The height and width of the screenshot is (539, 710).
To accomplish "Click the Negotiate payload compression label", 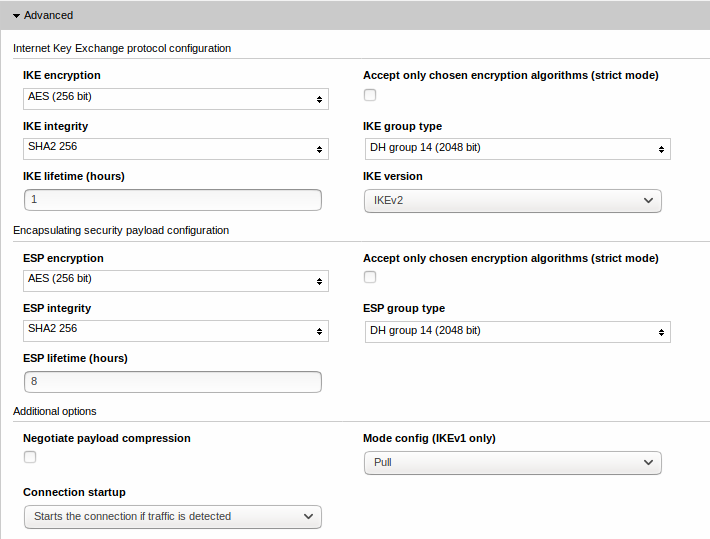I will (x=107, y=438).
